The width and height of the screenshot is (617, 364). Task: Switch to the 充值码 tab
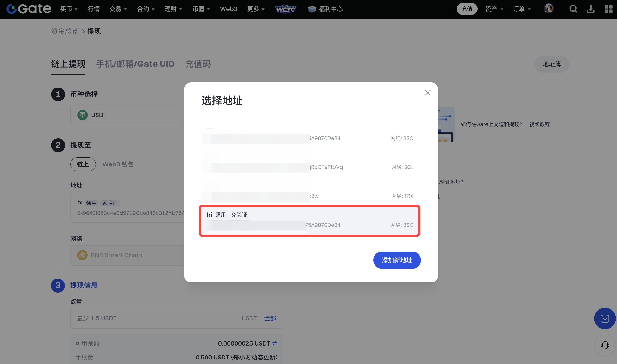(x=198, y=64)
